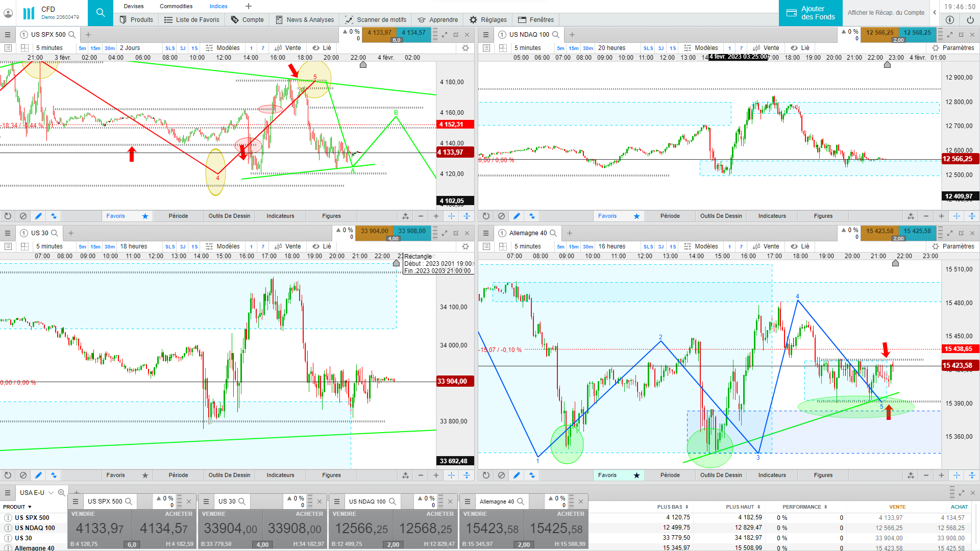Toggle the Lié link option on the US SPX 500 chart
This screenshot has height=551, width=980.
click(322, 48)
